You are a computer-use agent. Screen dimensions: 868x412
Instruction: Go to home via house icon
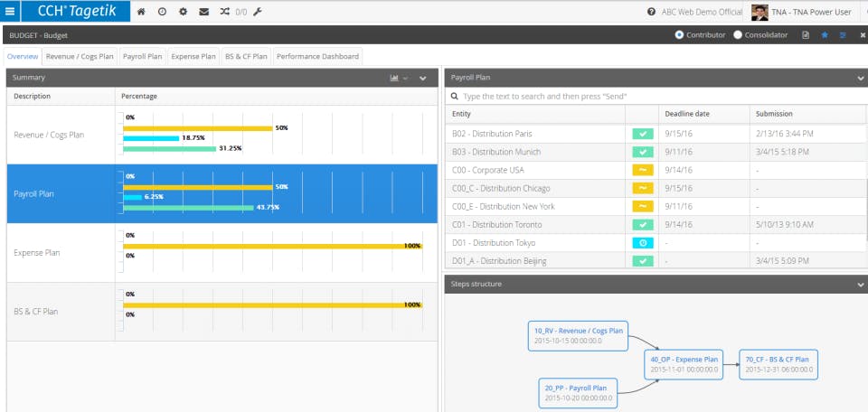[x=141, y=12]
